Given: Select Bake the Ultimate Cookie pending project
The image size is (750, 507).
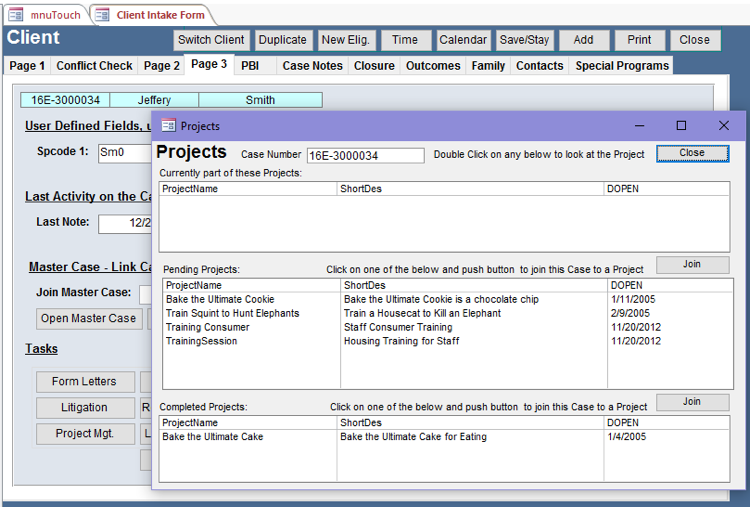Looking at the screenshot, I should click(x=220, y=299).
